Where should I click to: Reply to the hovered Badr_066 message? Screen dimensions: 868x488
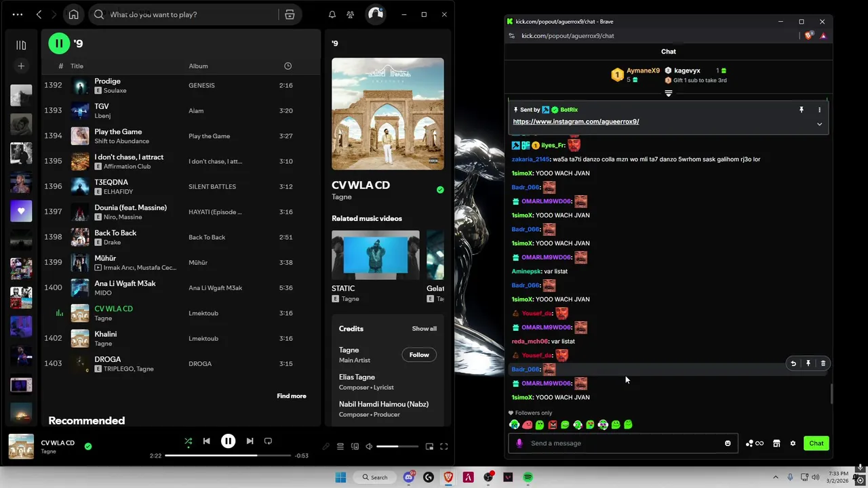(x=793, y=363)
